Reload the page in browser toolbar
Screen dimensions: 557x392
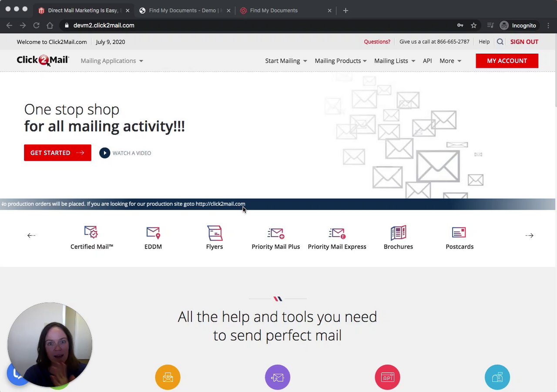point(37,25)
